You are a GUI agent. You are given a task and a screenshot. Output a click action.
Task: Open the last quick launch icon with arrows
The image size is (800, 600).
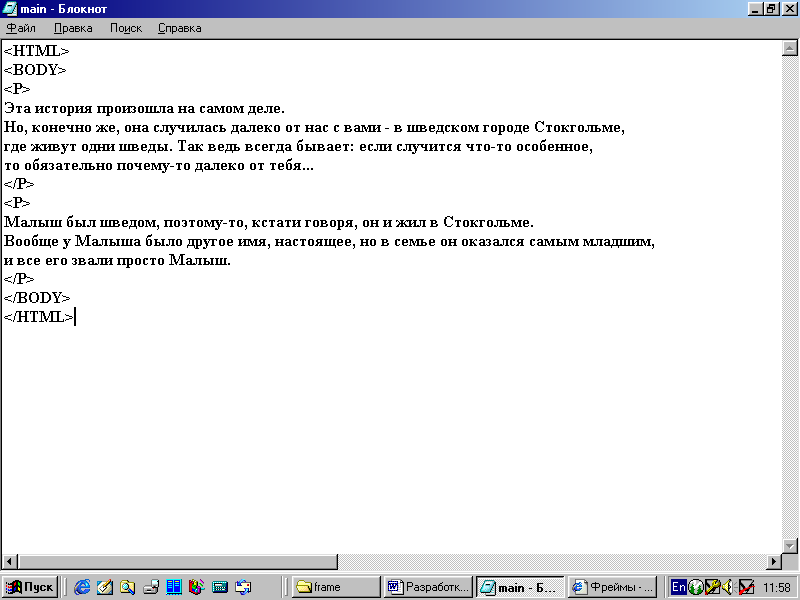point(243,587)
